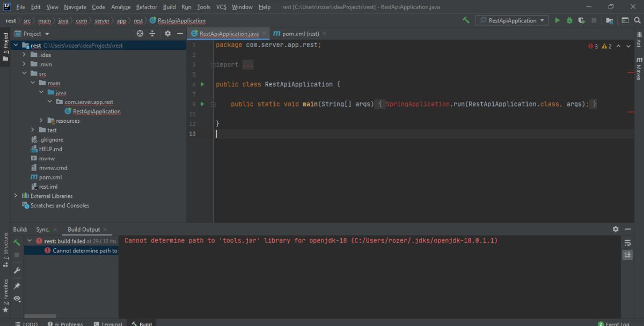Expand External Libraries node
This screenshot has height=326, width=644.
coord(16,196)
